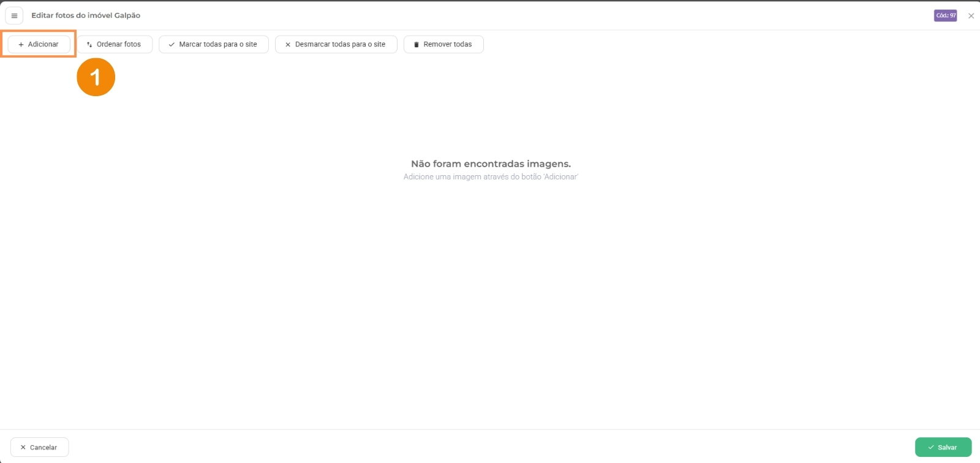980x463 pixels.
Task: Choose Marcar todas para o site
Action: click(x=218, y=44)
